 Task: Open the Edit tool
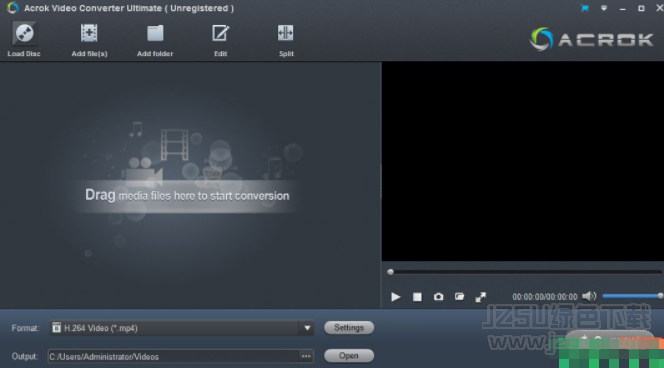click(x=220, y=33)
